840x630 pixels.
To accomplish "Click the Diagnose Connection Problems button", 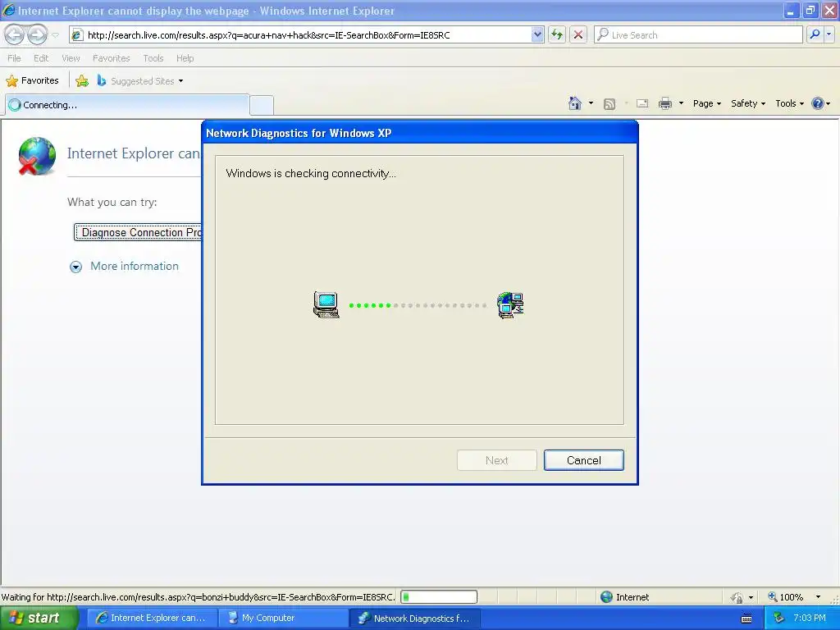I will point(138,232).
